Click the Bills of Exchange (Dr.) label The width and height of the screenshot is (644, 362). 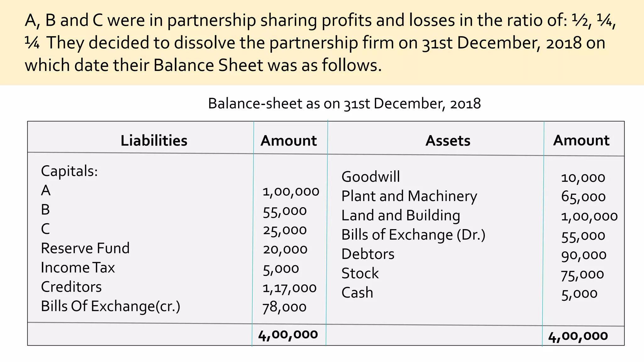pos(413,235)
